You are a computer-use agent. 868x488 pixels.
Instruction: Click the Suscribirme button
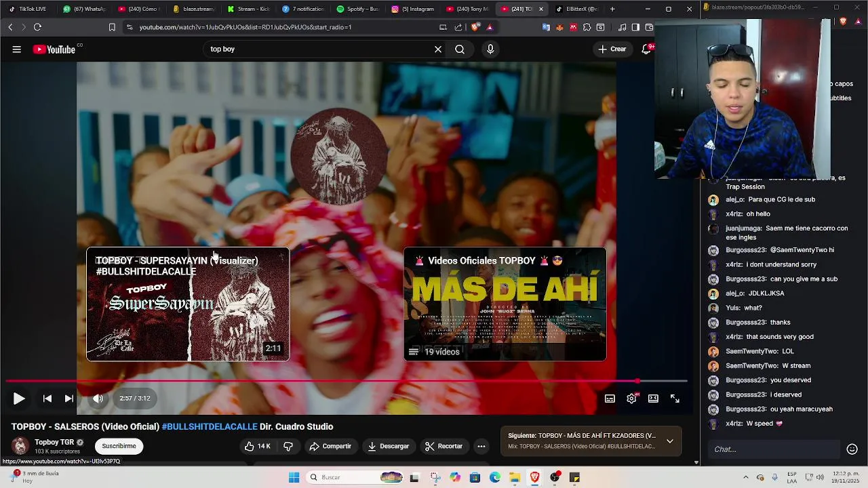point(119,446)
